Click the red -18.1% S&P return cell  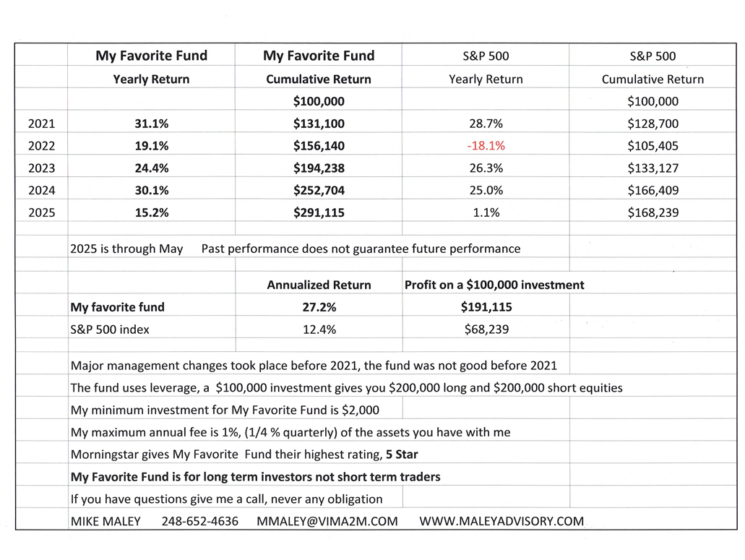pyautogui.click(x=486, y=146)
